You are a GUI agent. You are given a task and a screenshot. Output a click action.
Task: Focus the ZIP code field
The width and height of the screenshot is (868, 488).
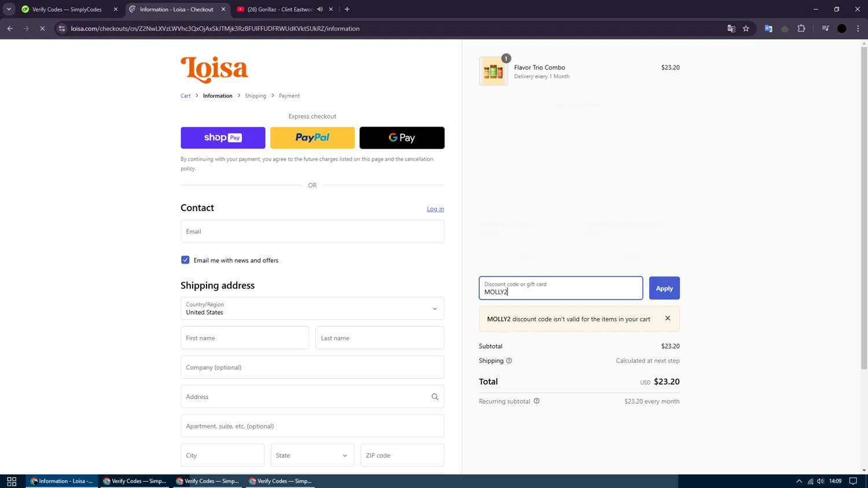402,456
